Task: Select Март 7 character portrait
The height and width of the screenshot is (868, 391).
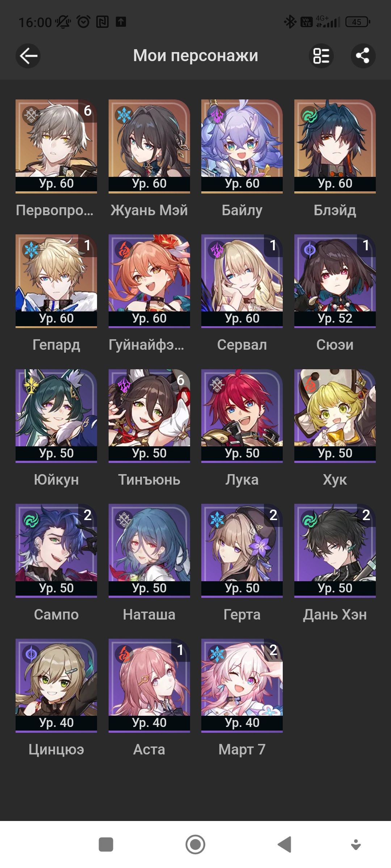Action: (x=242, y=686)
